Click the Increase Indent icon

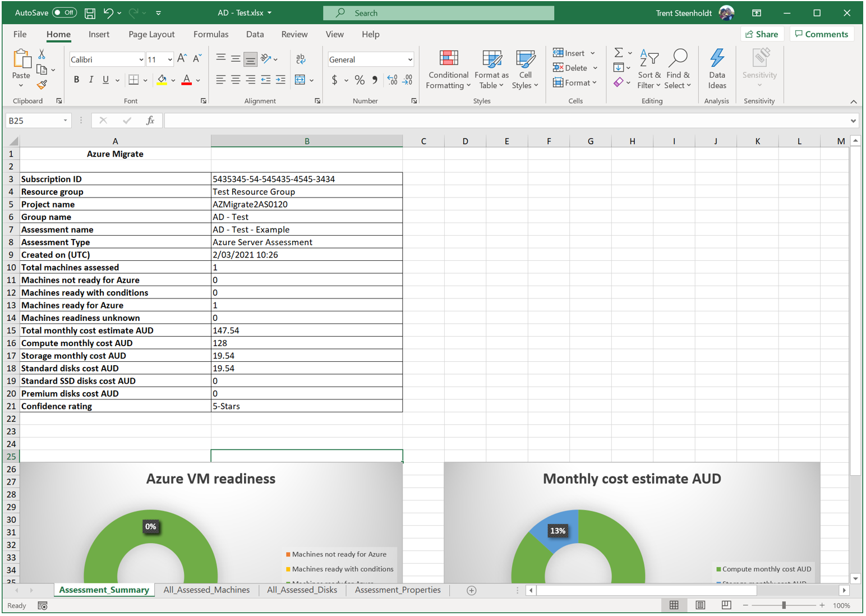[280, 80]
